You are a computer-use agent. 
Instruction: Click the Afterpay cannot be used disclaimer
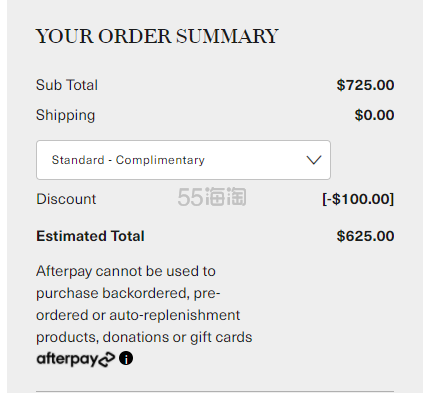click(144, 304)
